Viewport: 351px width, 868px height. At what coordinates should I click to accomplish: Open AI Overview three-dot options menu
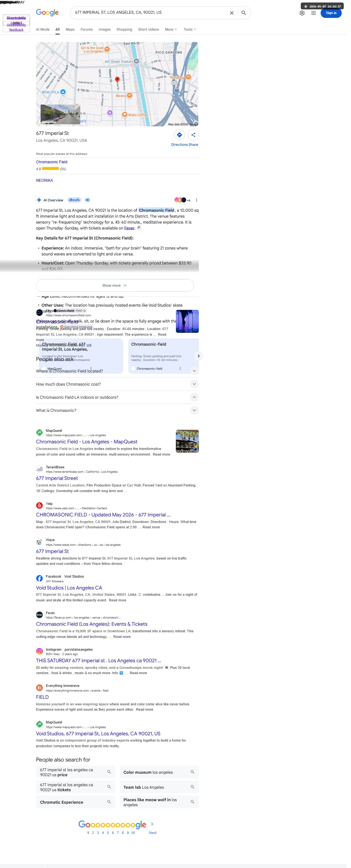point(196,200)
